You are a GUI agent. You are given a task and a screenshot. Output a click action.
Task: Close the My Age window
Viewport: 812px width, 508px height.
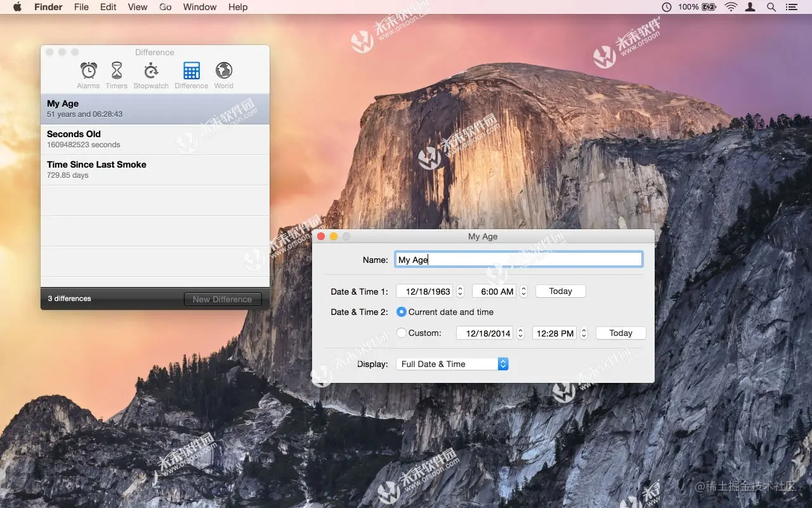[321, 236]
